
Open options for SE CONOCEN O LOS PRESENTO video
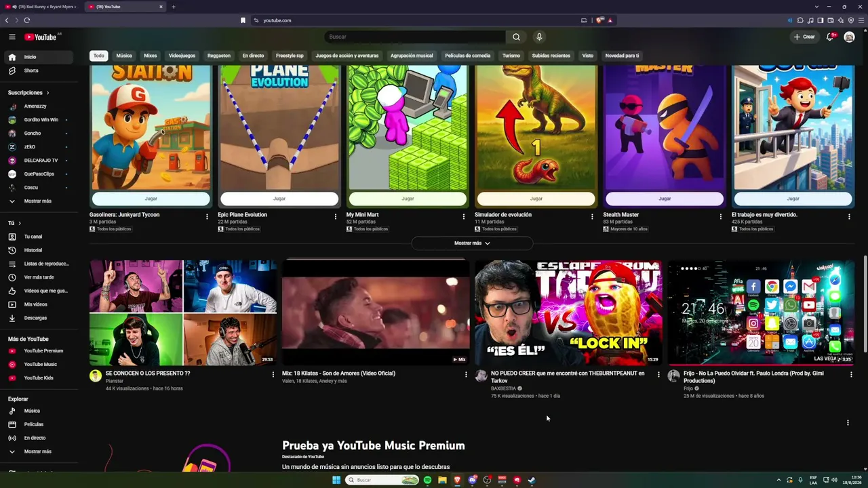pos(273,374)
